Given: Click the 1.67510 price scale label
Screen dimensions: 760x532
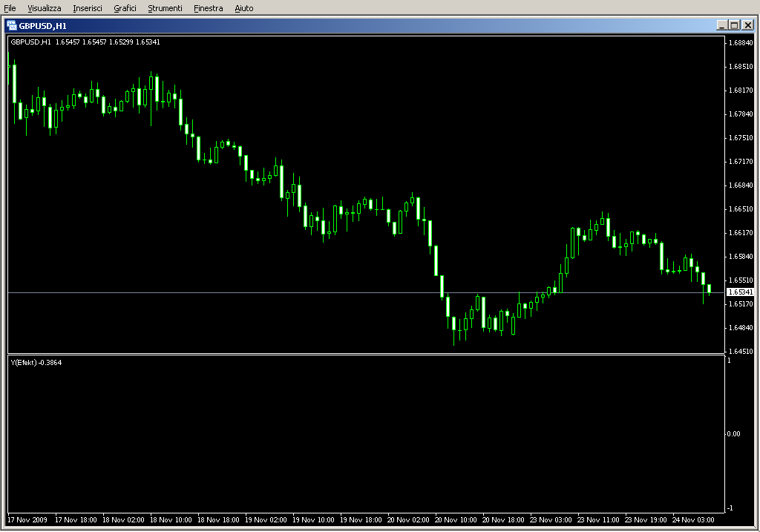Looking at the screenshot, I should 741,137.
